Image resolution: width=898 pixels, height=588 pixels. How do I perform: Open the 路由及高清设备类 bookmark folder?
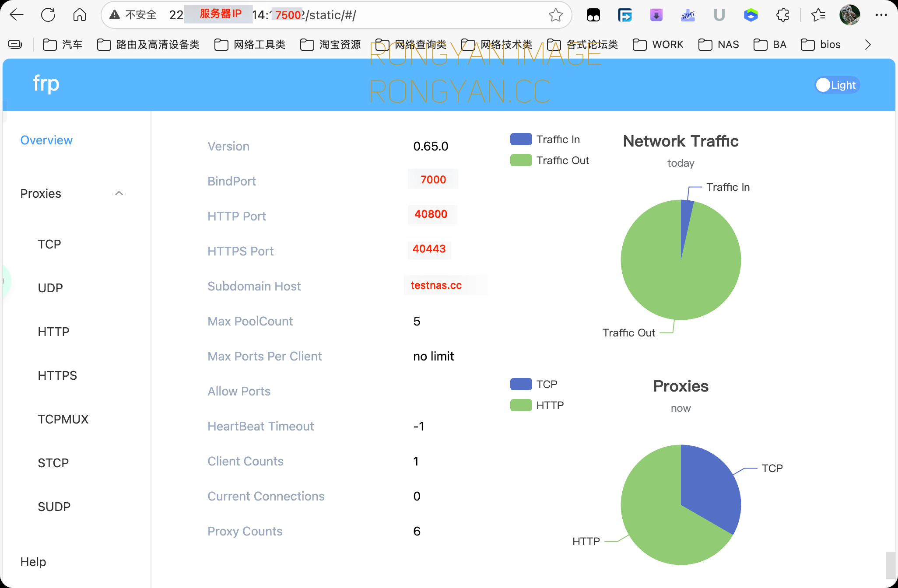(x=148, y=45)
